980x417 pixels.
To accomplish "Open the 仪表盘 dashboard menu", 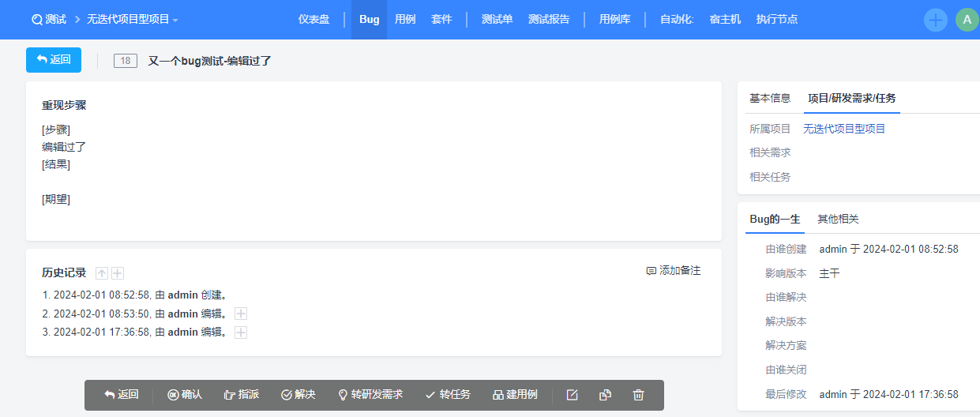I will click(x=314, y=19).
